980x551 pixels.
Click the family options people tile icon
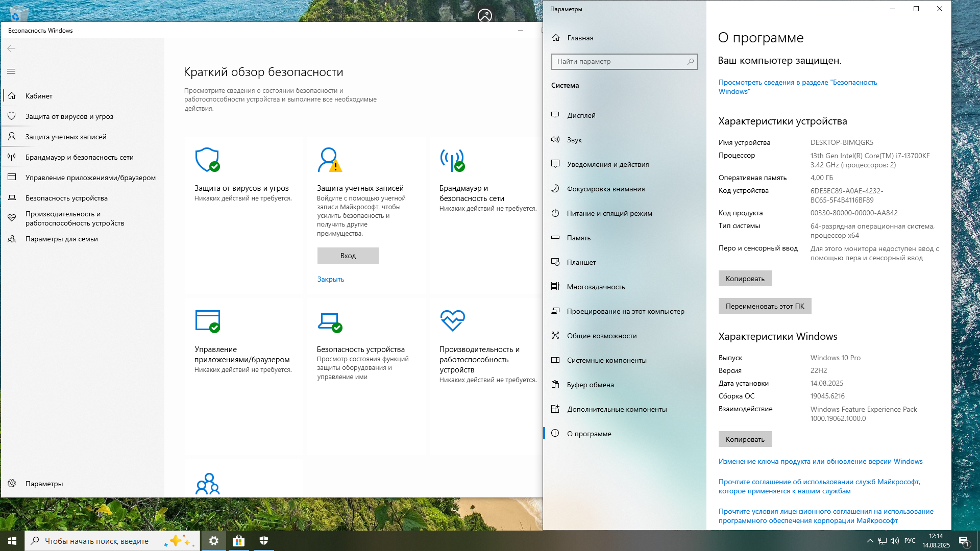(x=207, y=484)
